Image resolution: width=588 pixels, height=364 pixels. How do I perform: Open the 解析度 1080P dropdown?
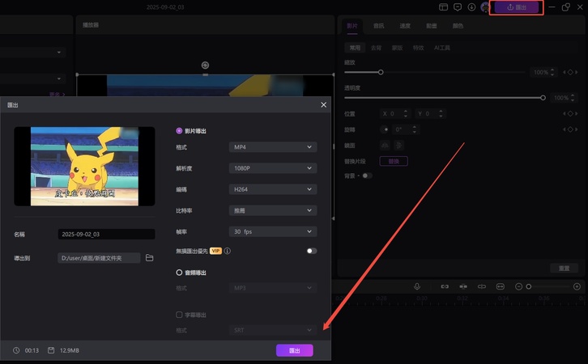(273, 168)
